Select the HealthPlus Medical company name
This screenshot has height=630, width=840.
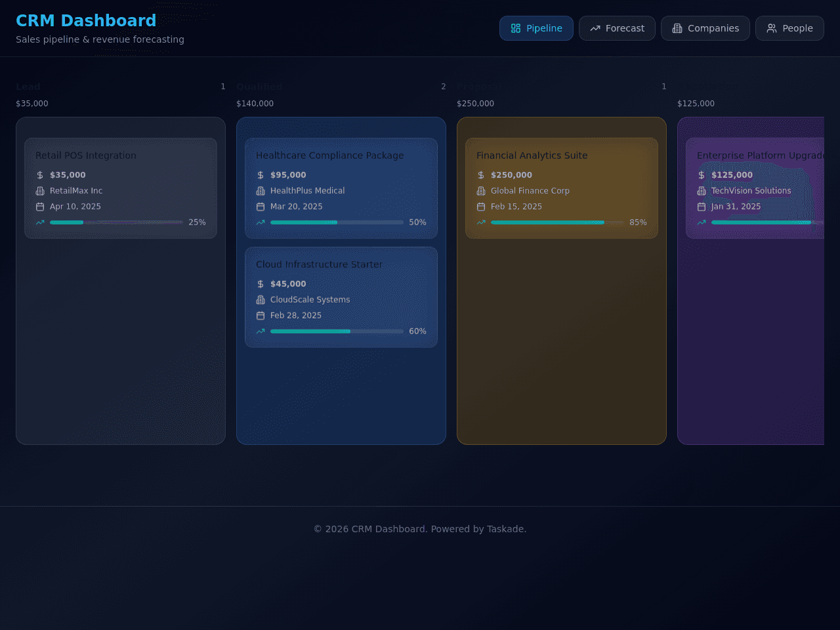click(308, 191)
